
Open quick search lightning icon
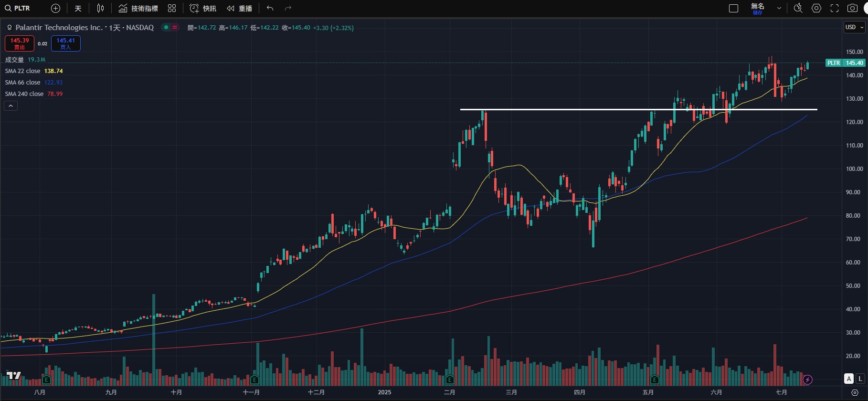[798, 8]
